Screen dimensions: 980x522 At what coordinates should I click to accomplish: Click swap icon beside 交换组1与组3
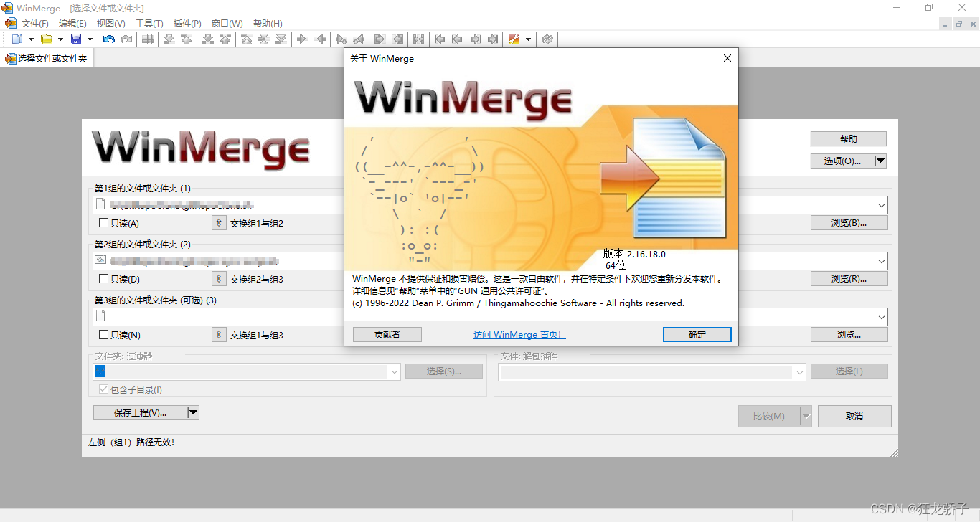point(219,335)
